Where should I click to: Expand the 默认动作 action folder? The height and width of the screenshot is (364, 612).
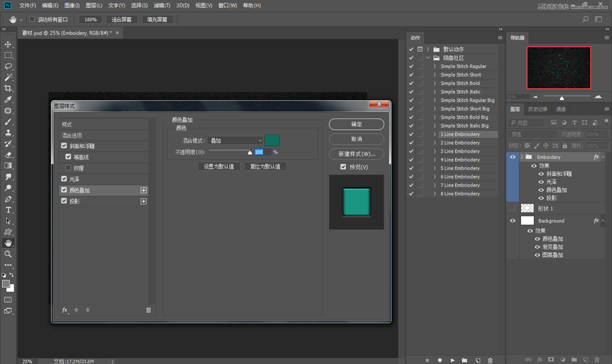[x=428, y=50]
